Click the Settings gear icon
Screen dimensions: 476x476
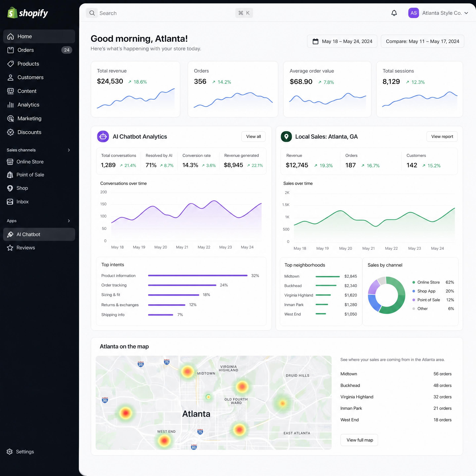coord(10,452)
